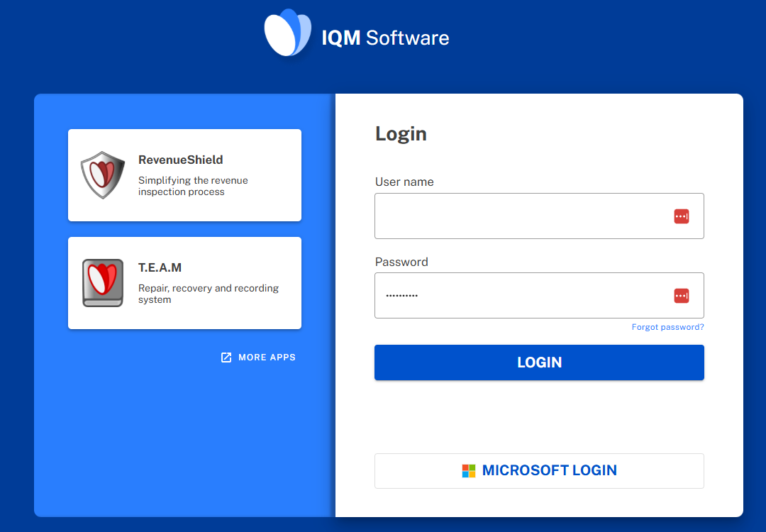Click the external link icon beside More Apps
Viewport: 766px width, 532px height.
pyautogui.click(x=226, y=358)
